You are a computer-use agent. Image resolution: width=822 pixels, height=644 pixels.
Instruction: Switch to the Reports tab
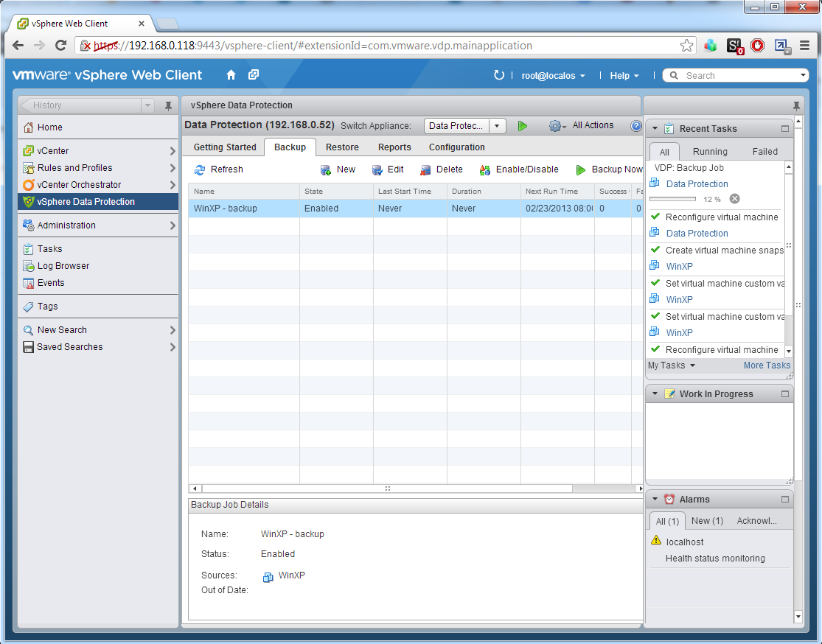(394, 147)
